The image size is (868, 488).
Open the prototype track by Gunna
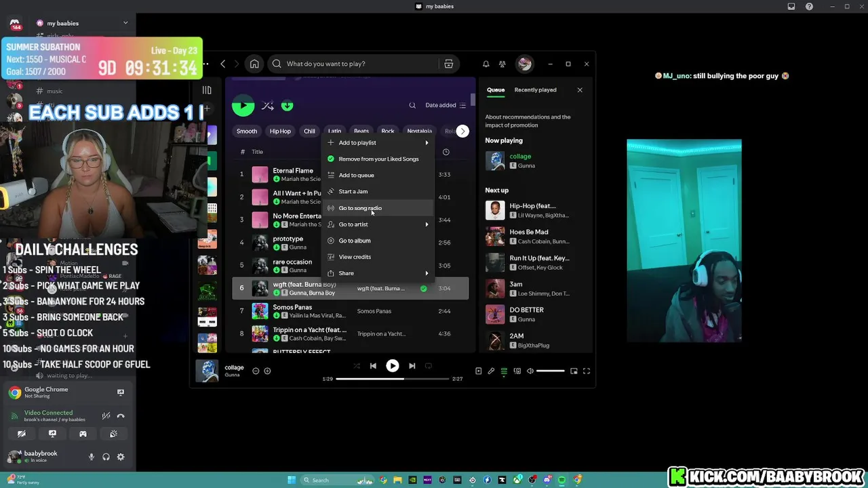288,239
